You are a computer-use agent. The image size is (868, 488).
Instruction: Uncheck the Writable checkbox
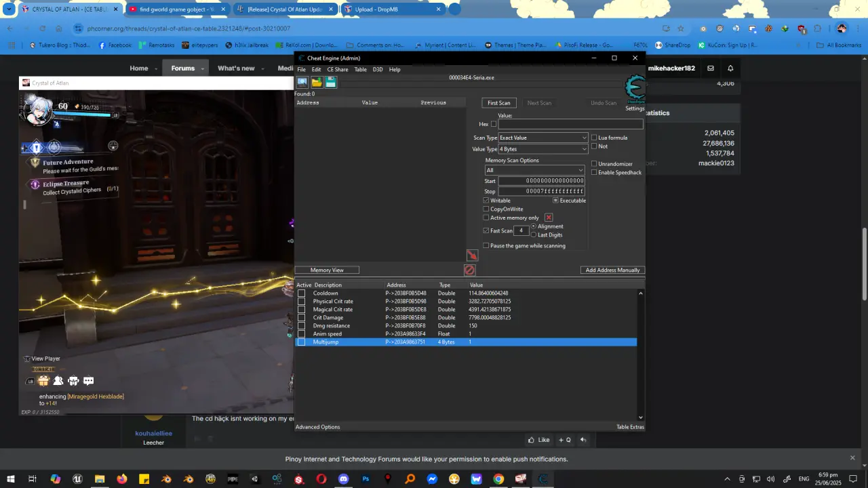[x=486, y=201]
